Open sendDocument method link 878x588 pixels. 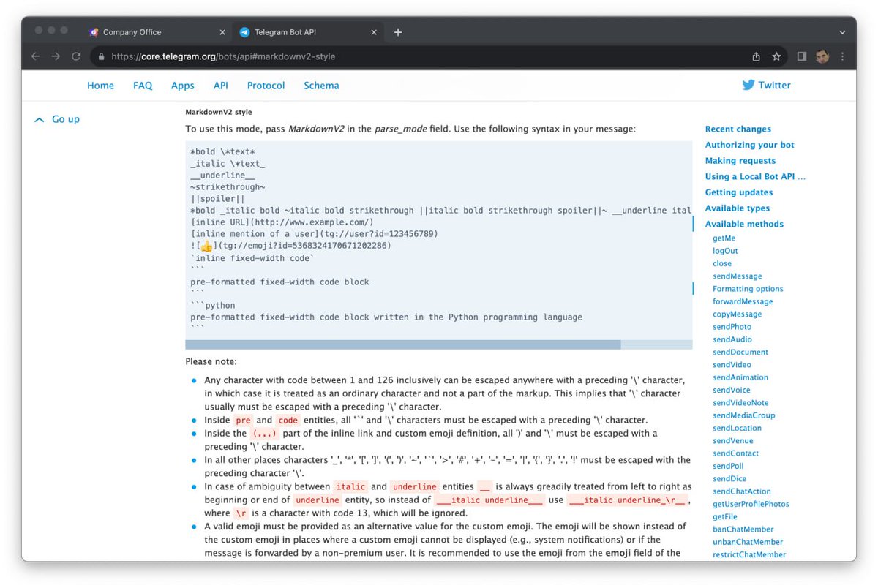click(x=741, y=353)
